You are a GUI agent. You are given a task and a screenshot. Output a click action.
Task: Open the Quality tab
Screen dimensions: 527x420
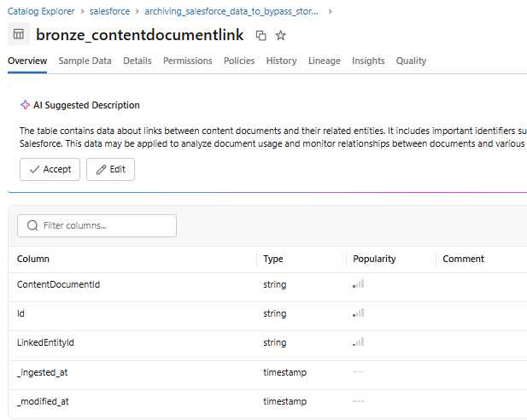411,61
